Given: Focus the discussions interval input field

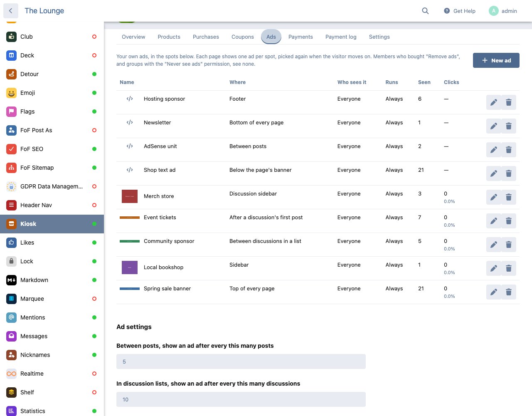Looking at the screenshot, I should point(241,399).
